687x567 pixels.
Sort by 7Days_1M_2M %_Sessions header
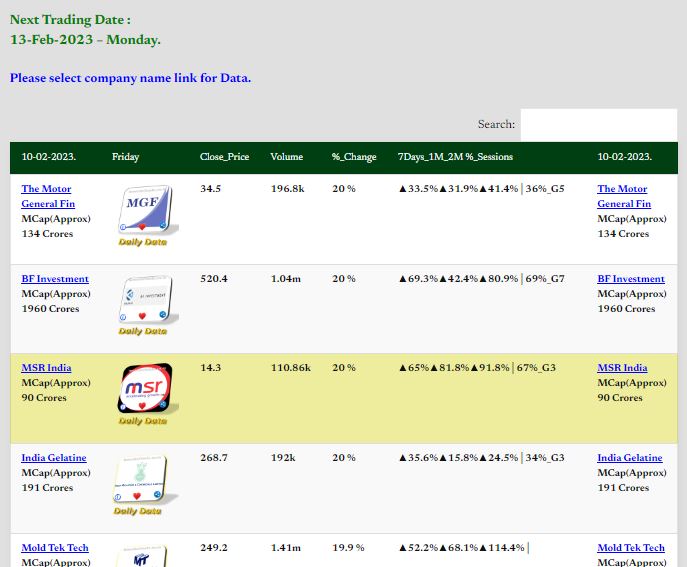[x=455, y=157]
